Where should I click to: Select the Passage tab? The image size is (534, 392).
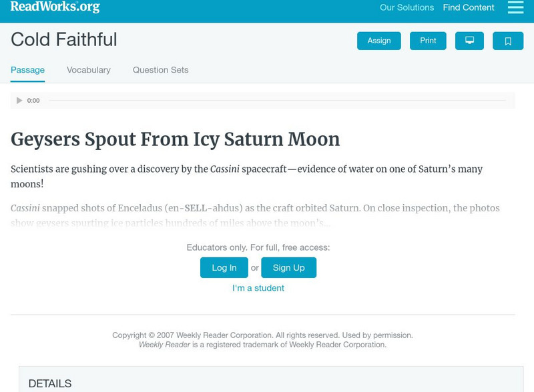coord(27,70)
